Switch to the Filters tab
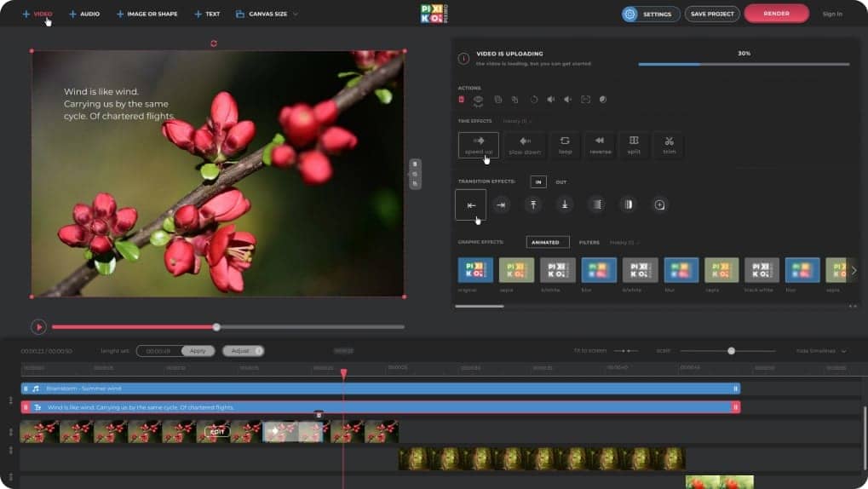Image resolution: width=868 pixels, height=489 pixels. 589,242
